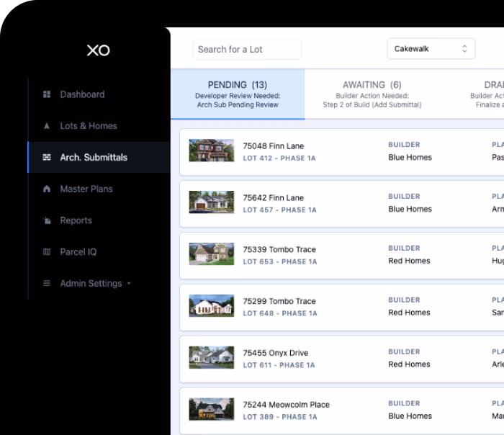
Task: Click the XO logo
Action: coord(99,50)
